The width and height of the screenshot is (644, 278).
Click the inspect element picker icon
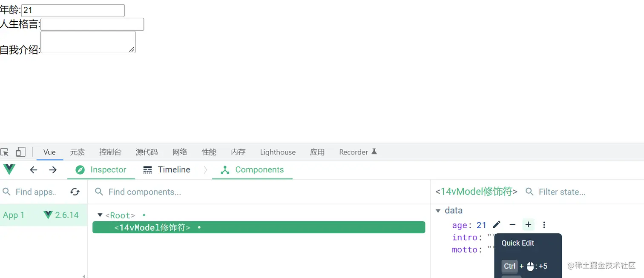click(x=5, y=152)
